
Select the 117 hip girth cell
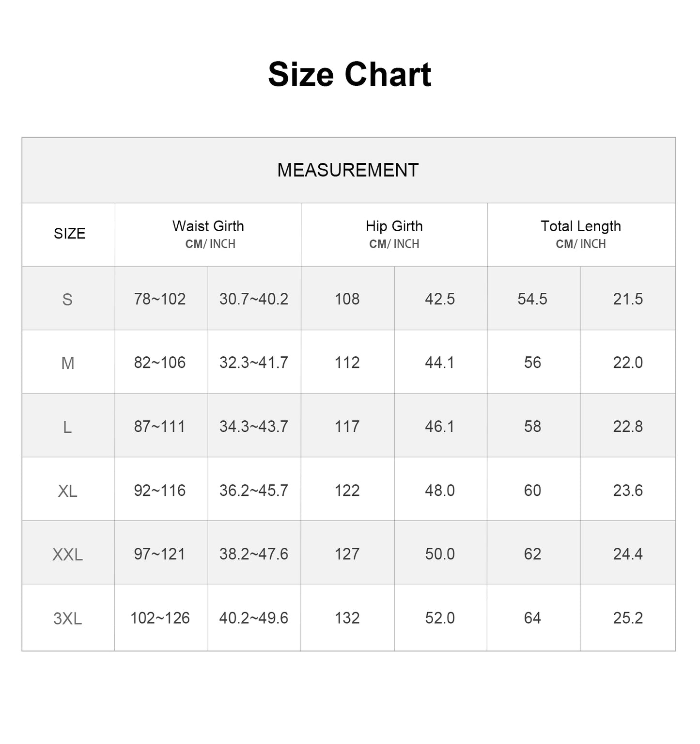pyautogui.click(x=347, y=427)
